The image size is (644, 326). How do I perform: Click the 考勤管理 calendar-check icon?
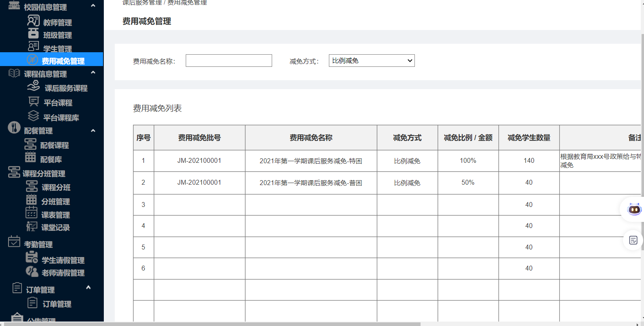click(x=14, y=241)
